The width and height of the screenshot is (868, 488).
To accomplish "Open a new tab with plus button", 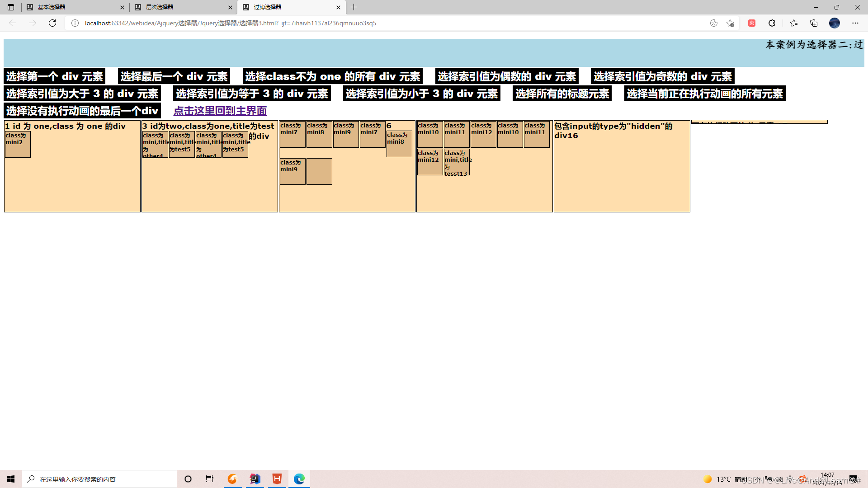I will point(354,7).
